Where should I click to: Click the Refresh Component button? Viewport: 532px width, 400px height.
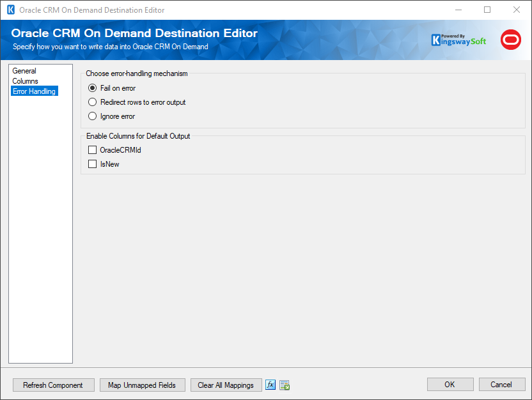pyautogui.click(x=54, y=385)
